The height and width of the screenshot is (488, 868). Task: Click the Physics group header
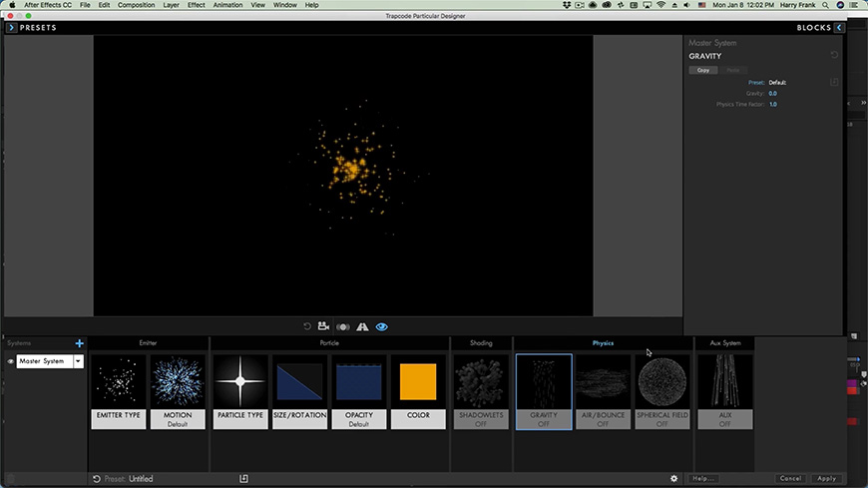coord(603,343)
